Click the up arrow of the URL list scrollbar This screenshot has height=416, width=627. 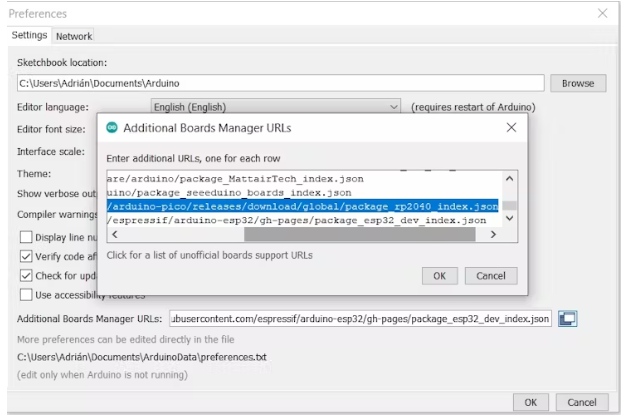click(508, 178)
